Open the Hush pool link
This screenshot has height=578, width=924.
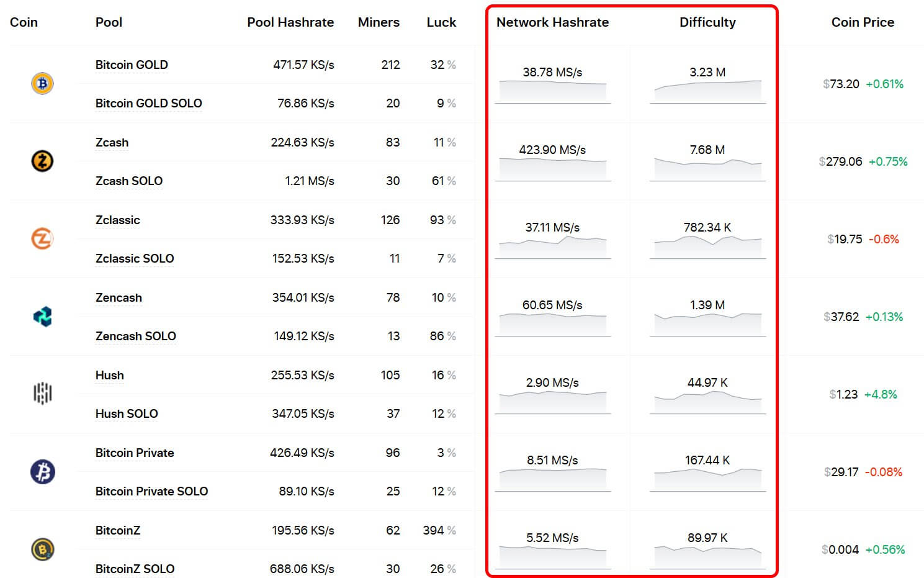coord(109,375)
